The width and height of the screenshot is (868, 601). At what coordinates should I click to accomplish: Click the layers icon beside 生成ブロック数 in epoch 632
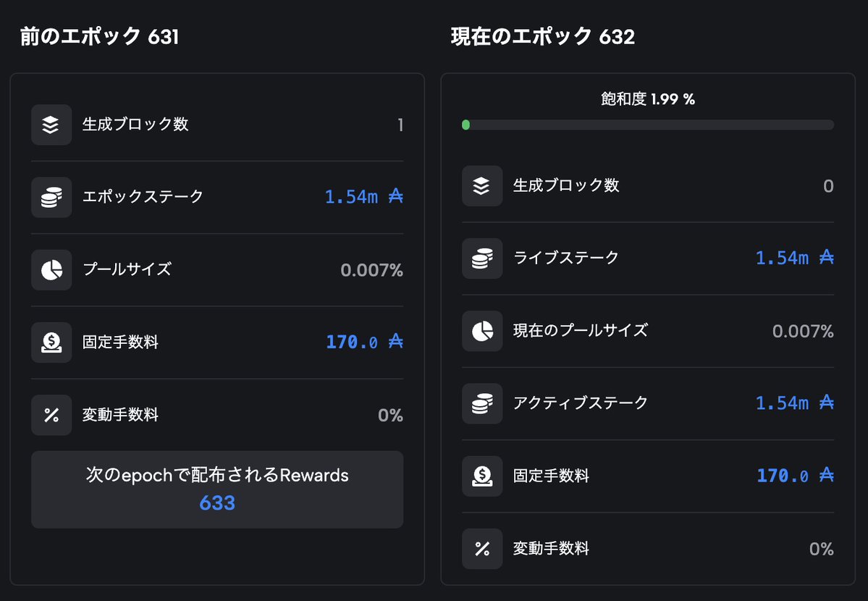[x=482, y=186]
